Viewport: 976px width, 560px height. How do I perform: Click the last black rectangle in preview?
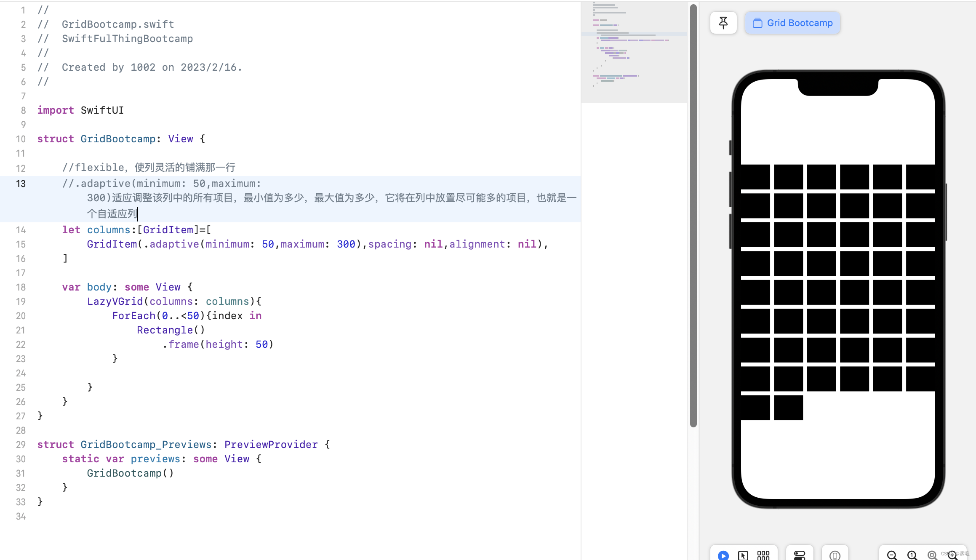click(x=788, y=408)
